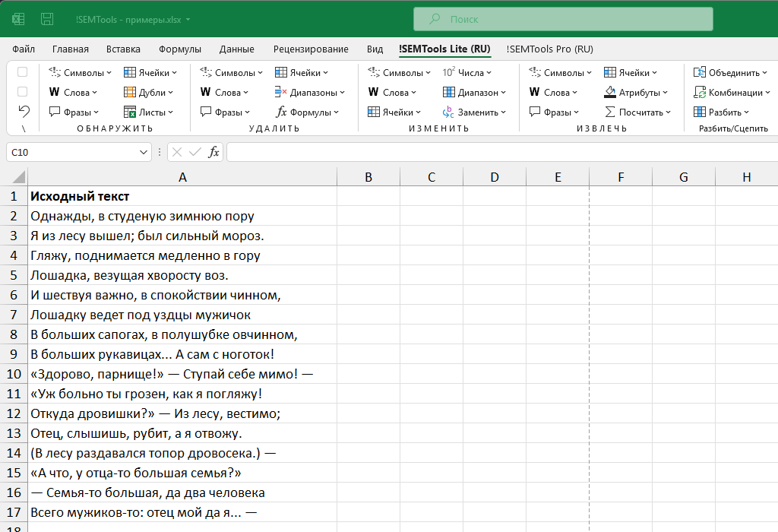Toggle the lower checkbox in ribbon left panel
The image size is (778, 532).
[x=22, y=92]
